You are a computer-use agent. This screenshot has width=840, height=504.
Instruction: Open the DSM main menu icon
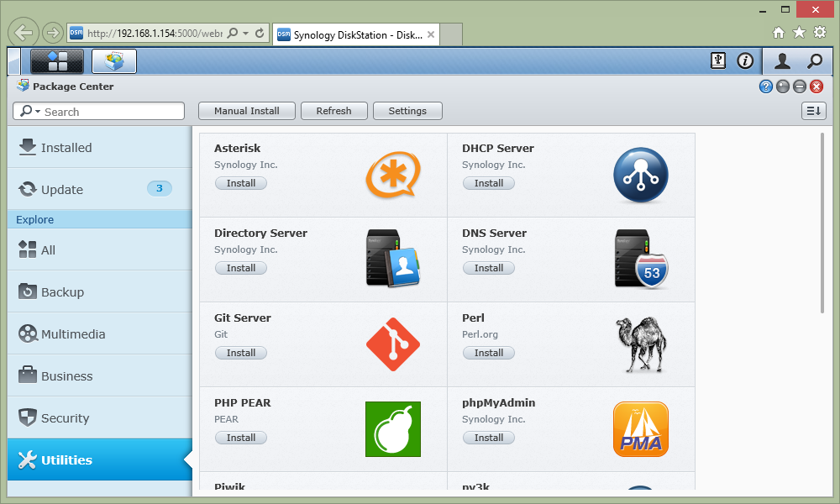click(x=57, y=61)
